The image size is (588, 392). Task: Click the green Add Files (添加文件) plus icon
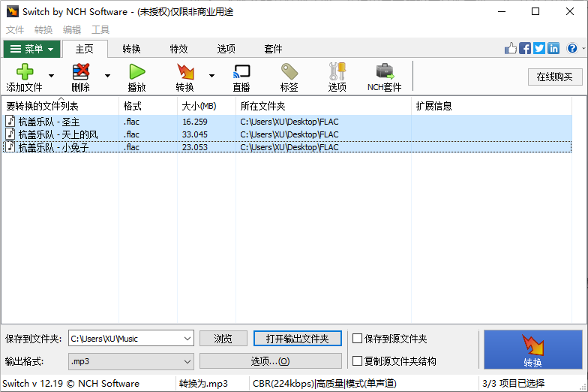pos(25,71)
